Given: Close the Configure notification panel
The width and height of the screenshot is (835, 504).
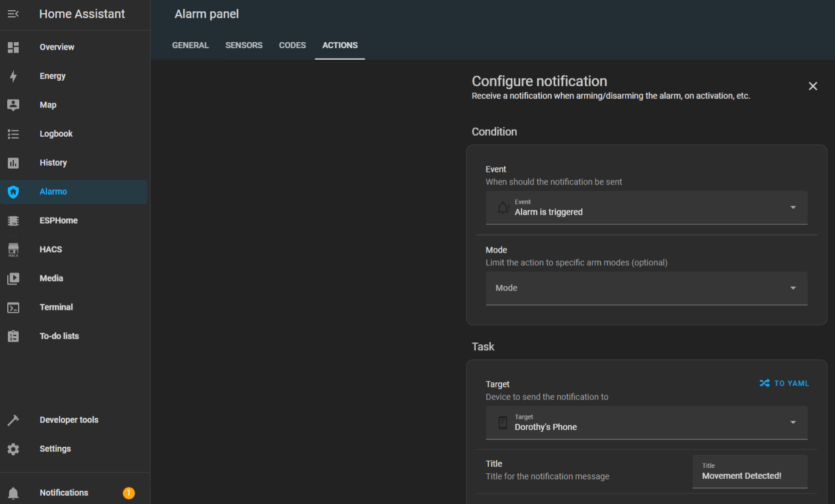Looking at the screenshot, I should pos(813,86).
